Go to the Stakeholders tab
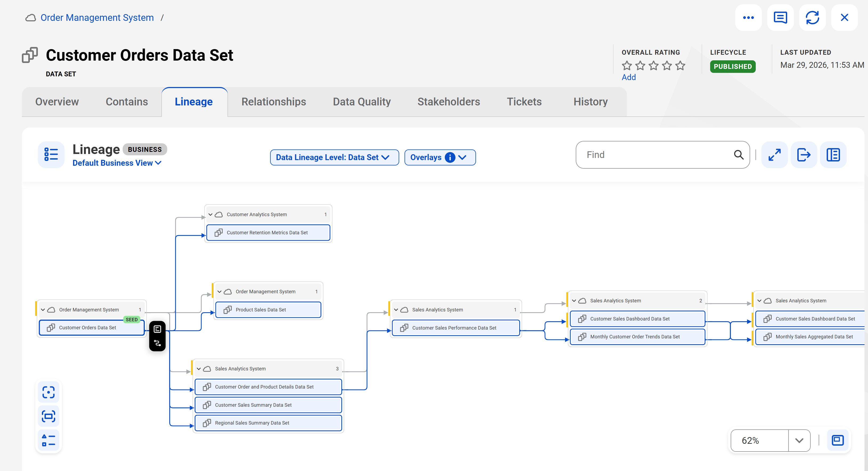The image size is (868, 471). point(449,102)
